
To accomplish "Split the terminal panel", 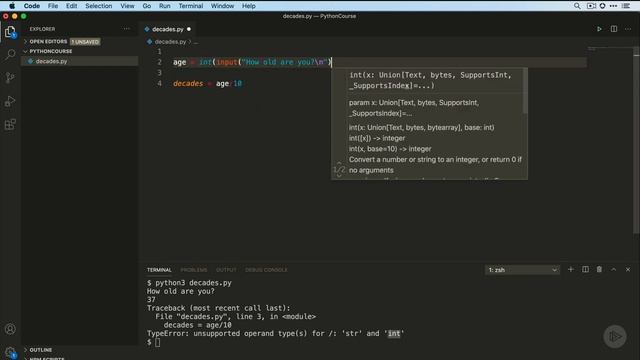I will [585, 269].
